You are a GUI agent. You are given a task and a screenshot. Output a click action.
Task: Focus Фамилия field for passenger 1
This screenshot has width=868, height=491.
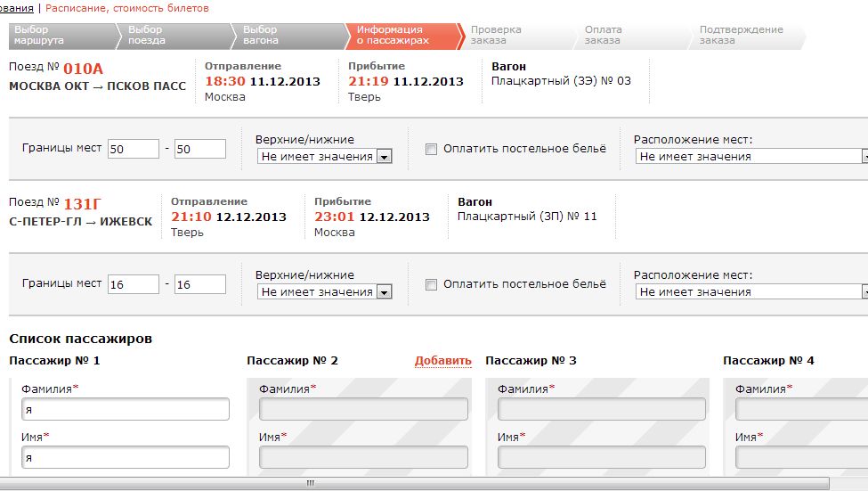[x=126, y=410]
